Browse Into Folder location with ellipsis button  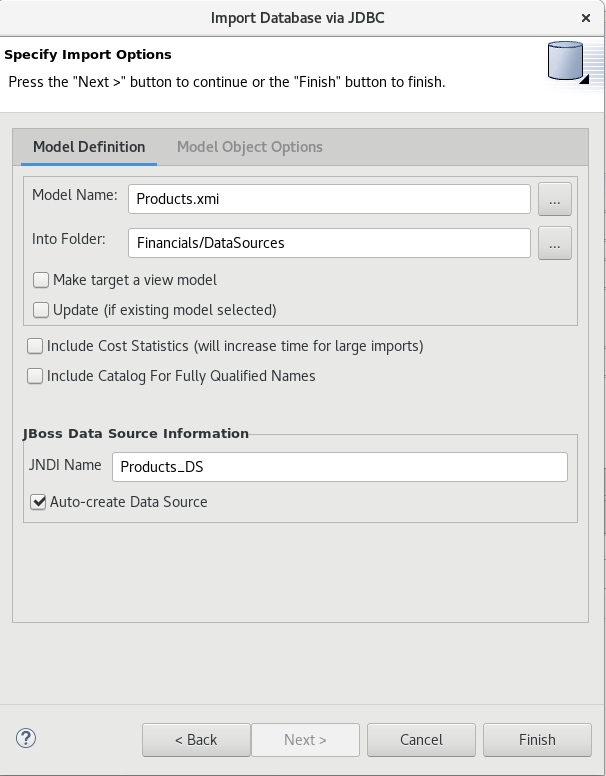click(x=555, y=243)
